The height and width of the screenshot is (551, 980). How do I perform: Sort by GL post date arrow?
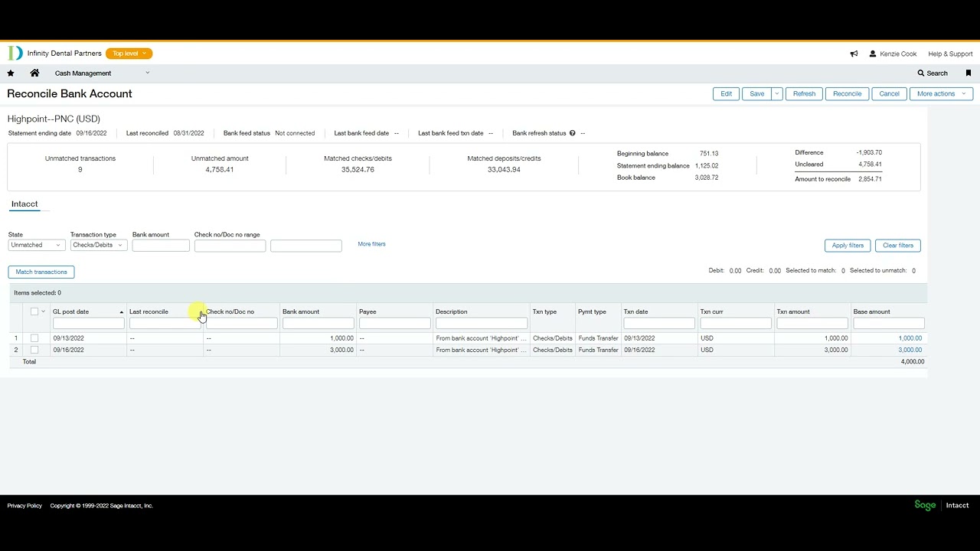click(x=121, y=312)
